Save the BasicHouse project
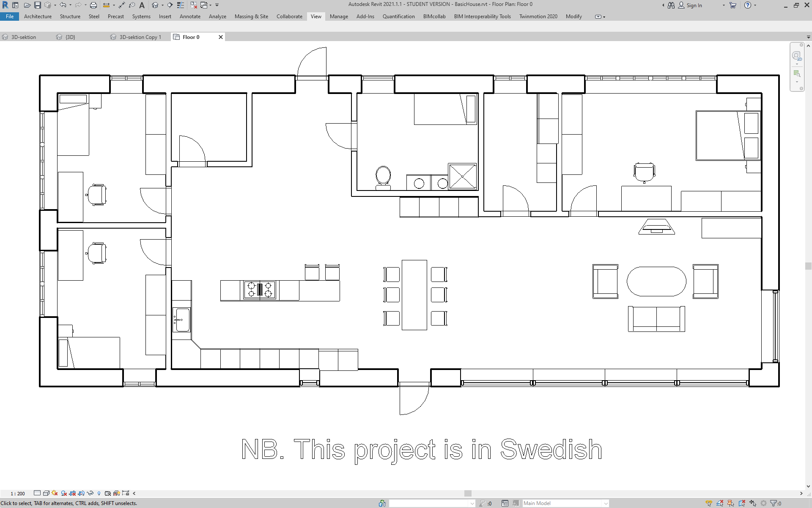 click(38, 5)
